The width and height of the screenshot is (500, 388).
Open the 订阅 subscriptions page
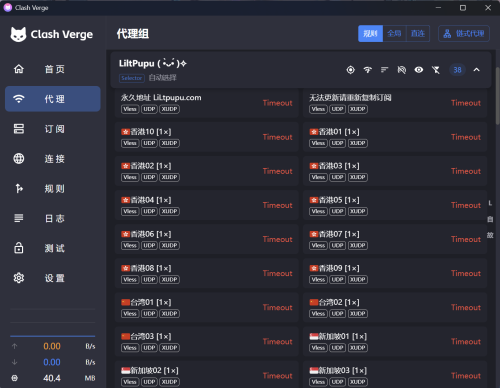tap(53, 129)
